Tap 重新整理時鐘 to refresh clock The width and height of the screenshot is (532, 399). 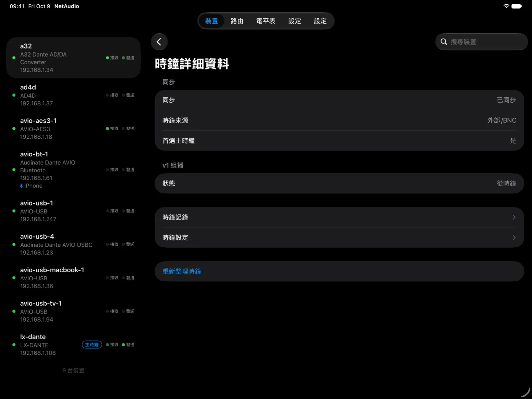(x=339, y=271)
